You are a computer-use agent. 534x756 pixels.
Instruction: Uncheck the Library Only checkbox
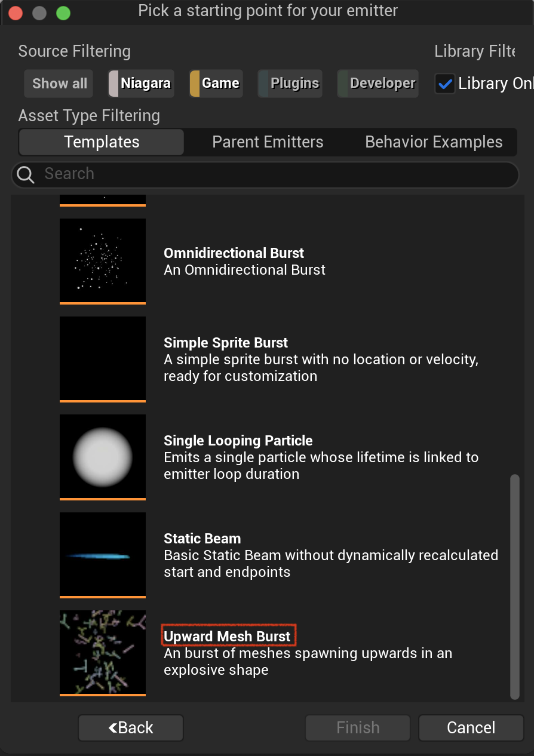[x=444, y=84]
